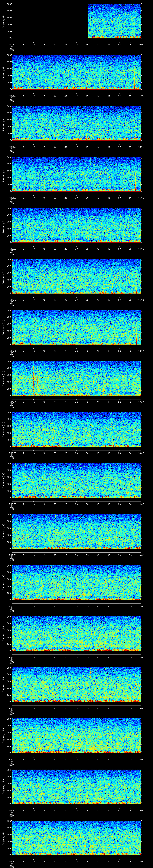This screenshot has height=868, width=153.
Task: Select the '17:16:00' start time label
Action: coord(12,402)
